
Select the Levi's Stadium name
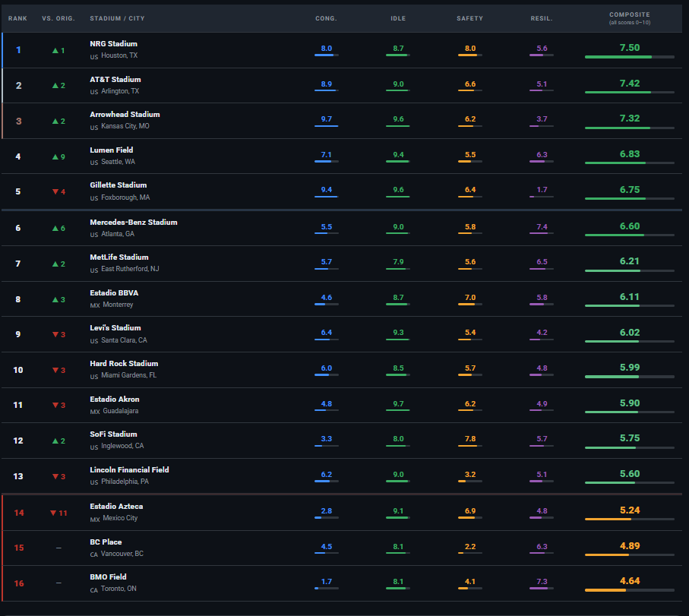click(115, 328)
